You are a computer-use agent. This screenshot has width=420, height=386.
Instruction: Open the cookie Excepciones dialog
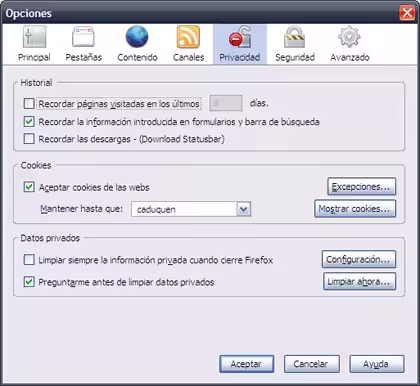[x=362, y=187]
